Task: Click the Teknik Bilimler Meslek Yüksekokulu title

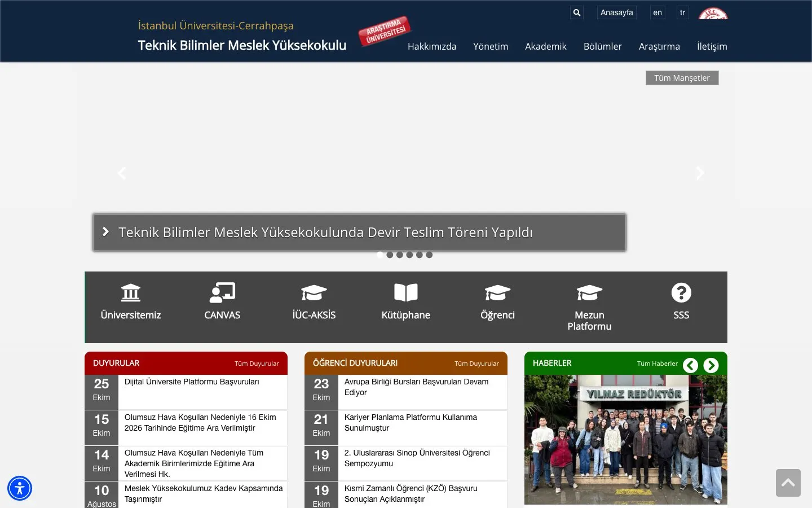Action: (x=242, y=45)
